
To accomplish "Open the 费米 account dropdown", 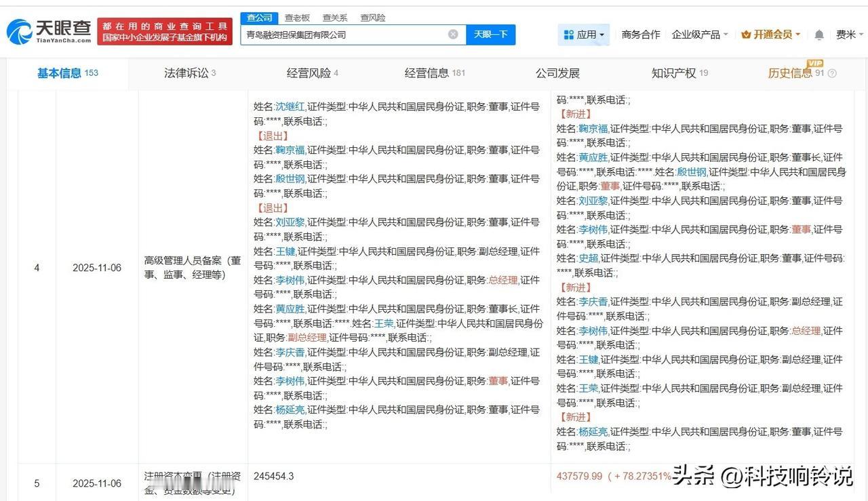I will pos(848,34).
